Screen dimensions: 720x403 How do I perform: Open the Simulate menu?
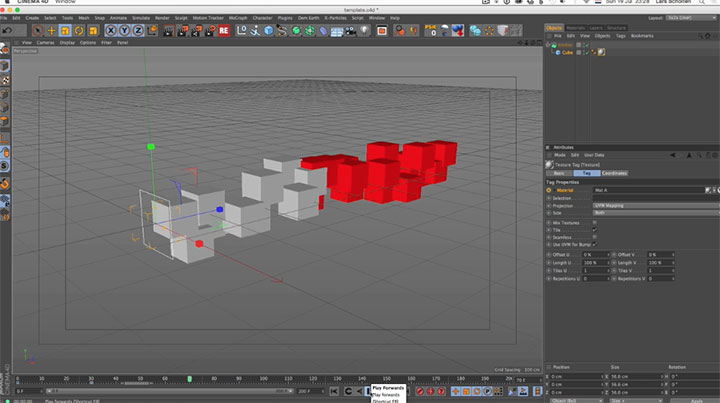click(141, 18)
